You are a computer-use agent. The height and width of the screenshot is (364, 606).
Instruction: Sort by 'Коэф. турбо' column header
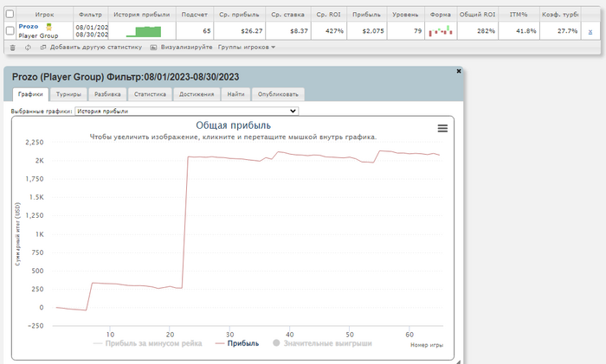tap(560, 15)
